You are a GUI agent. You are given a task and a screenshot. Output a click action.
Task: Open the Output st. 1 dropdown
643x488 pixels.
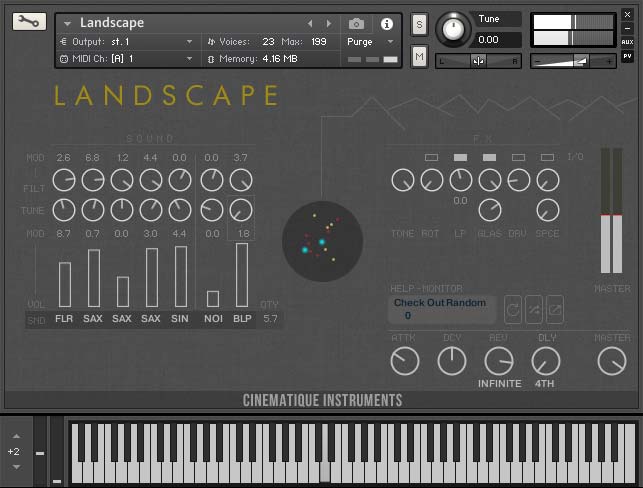(x=189, y=42)
